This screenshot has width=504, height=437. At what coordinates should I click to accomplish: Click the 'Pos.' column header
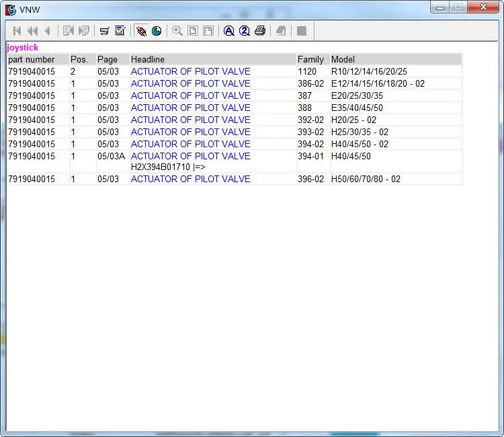(83, 59)
